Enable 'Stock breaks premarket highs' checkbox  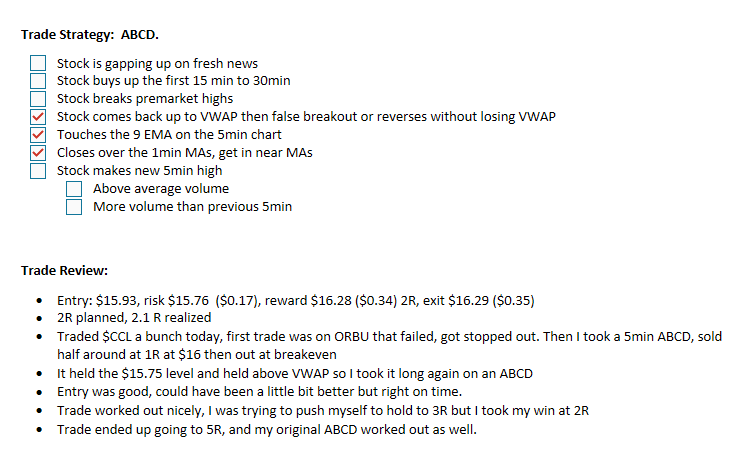point(39,99)
